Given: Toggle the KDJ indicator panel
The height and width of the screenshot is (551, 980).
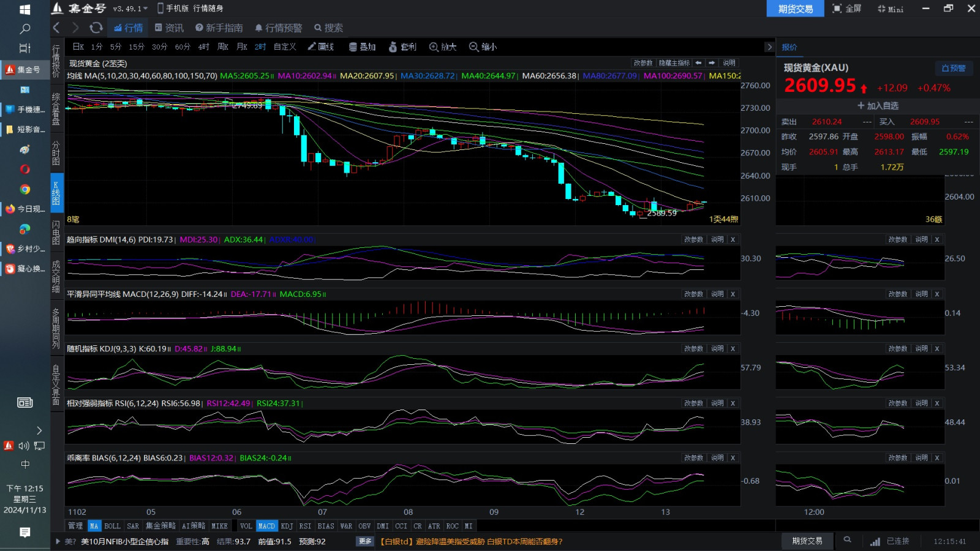Looking at the screenshot, I should [287, 526].
